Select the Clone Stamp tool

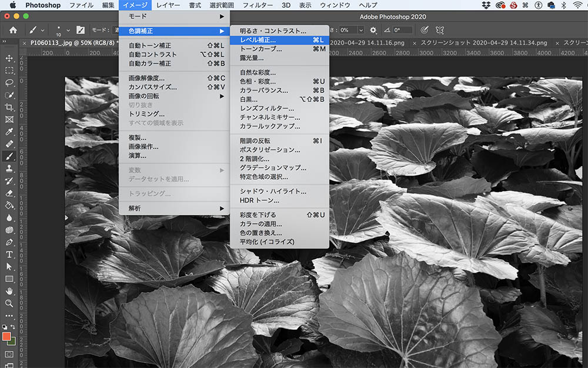coord(9,168)
